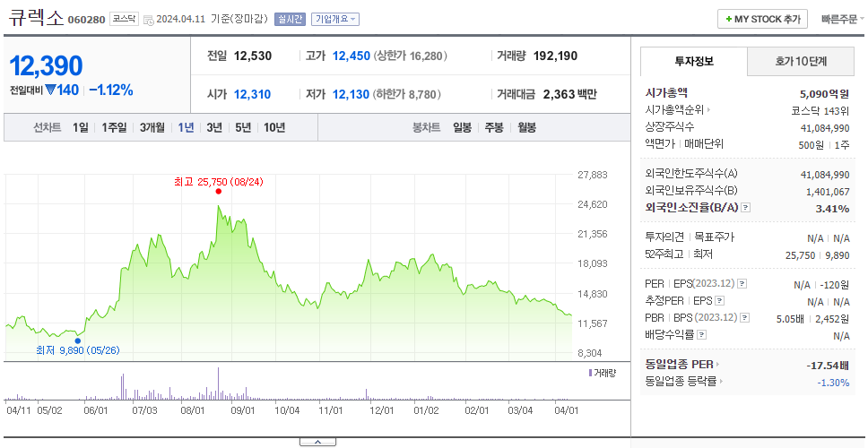Click the blue 최저 9,890 marker dot
This screenshot has height=448, width=868.
click(77, 340)
